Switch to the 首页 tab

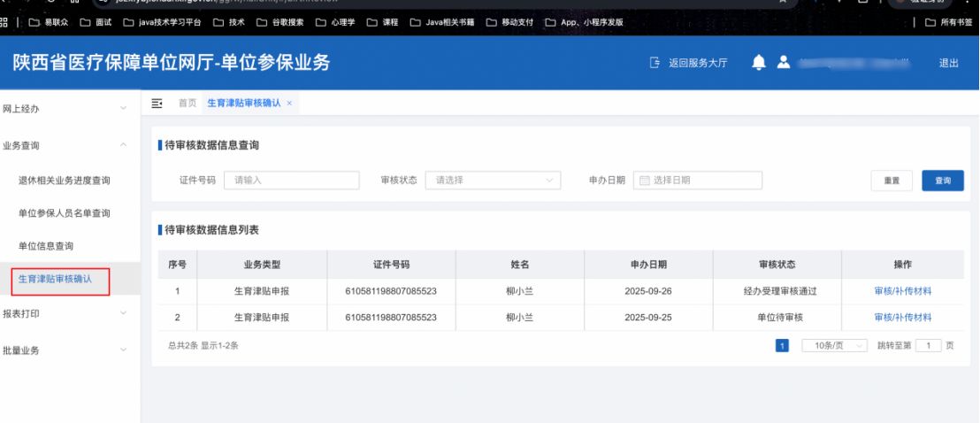pyautogui.click(x=188, y=104)
